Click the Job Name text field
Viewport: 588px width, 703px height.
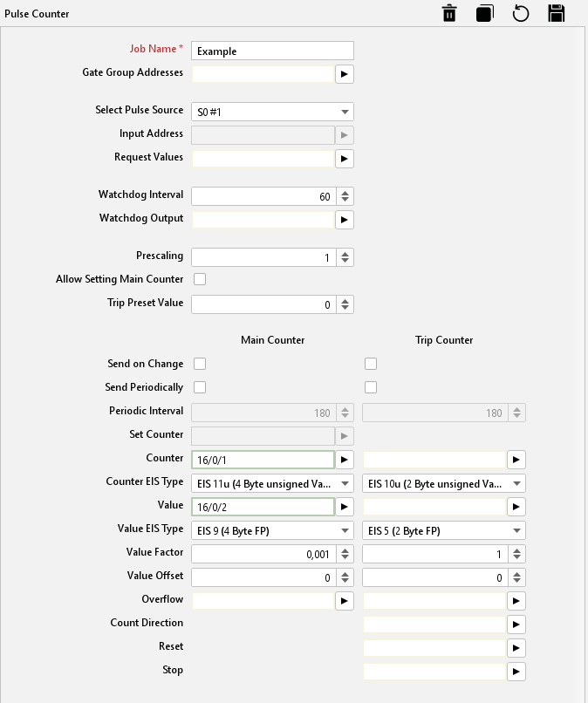(x=272, y=51)
